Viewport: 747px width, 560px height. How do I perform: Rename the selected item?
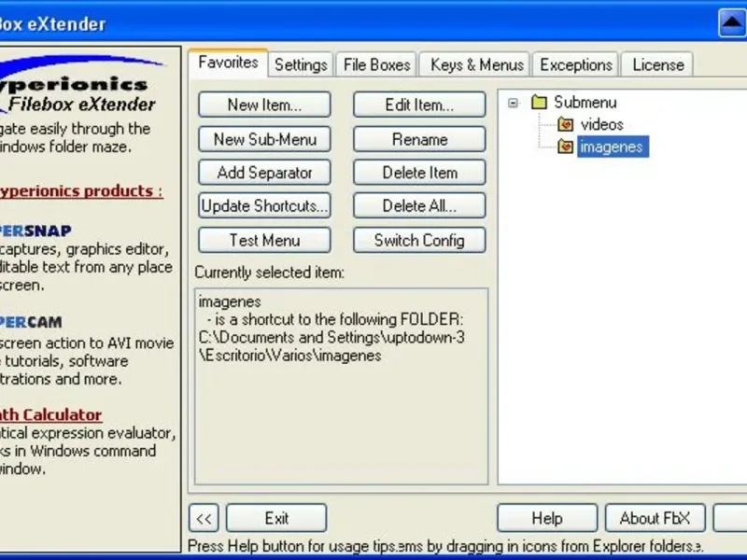419,139
